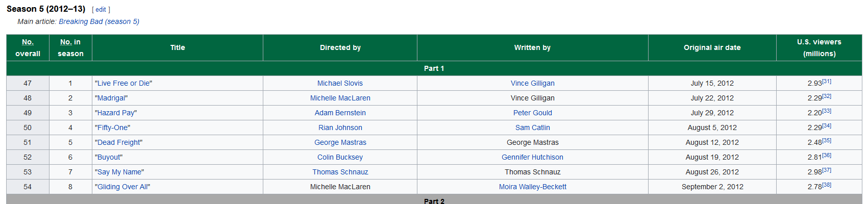
Task: Follow the Peter Gould writer link
Action: [532, 113]
